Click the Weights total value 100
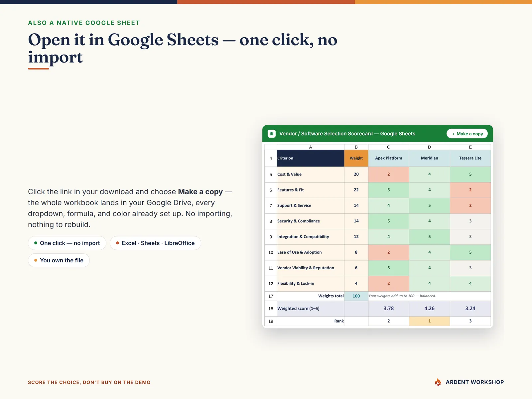Screen dimensions: 532x399 [356, 296]
